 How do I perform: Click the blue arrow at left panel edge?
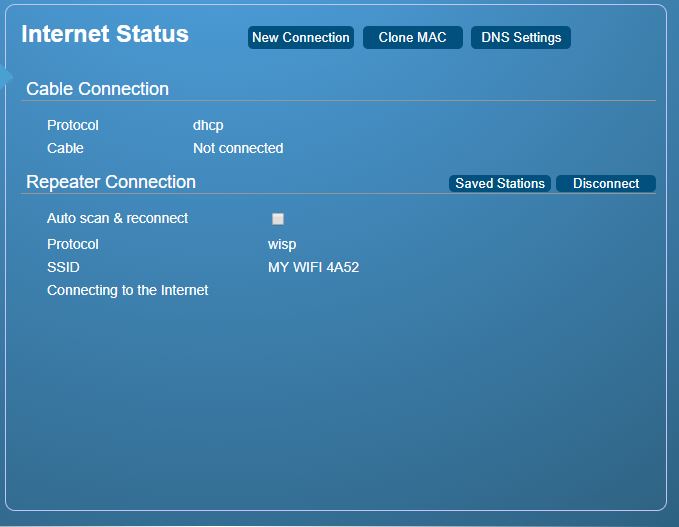(x=6, y=77)
